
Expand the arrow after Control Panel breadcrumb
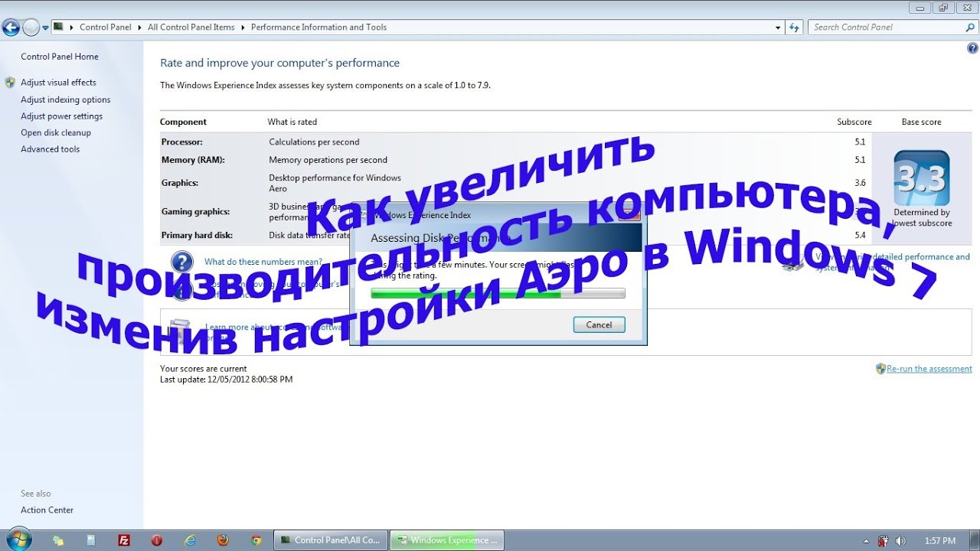(139, 27)
